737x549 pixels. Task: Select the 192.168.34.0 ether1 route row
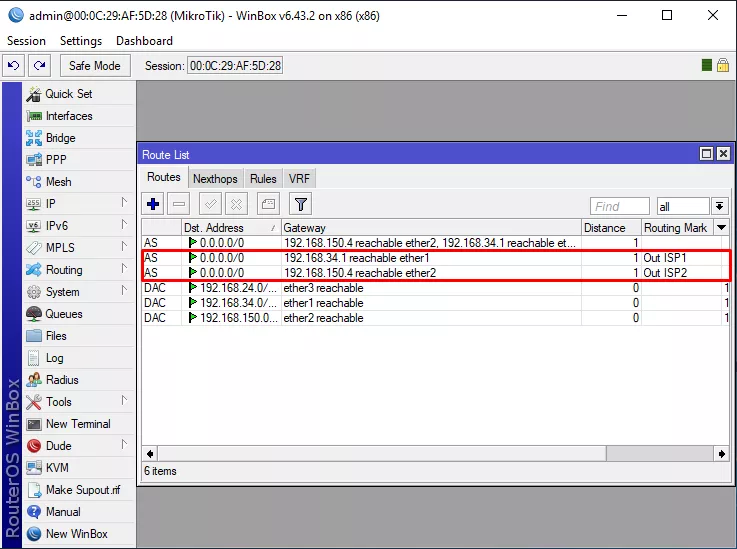[436, 303]
